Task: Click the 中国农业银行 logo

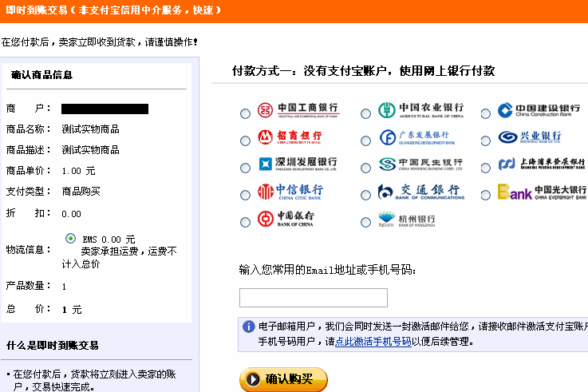Action: click(x=420, y=110)
